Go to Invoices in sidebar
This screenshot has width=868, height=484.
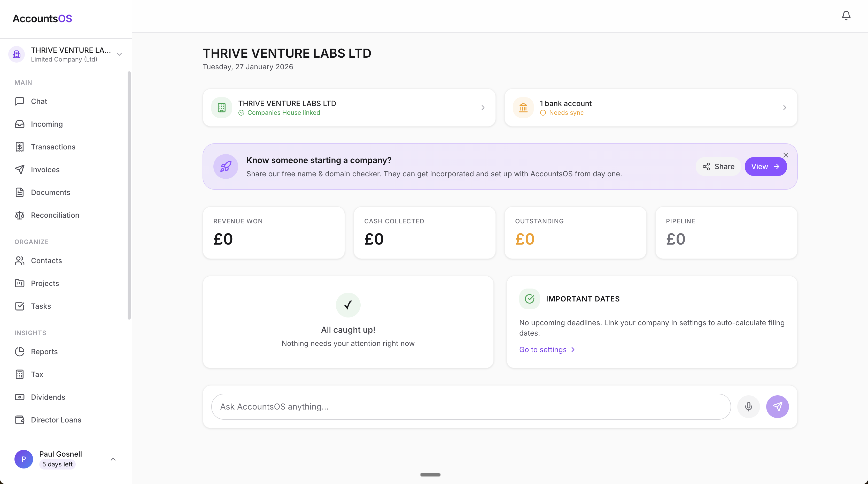pyautogui.click(x=45, y=170)
